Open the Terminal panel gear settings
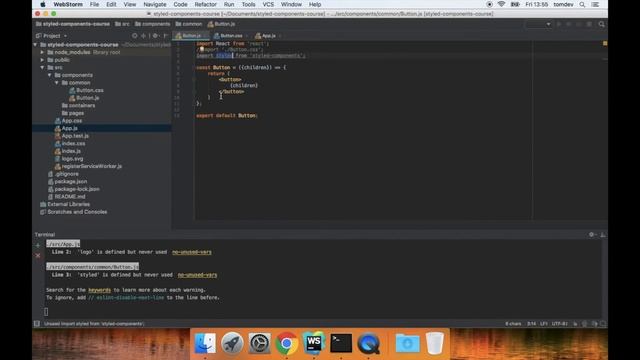The height and width of the screenshot is (360, 640). click(x=591, y=235)
